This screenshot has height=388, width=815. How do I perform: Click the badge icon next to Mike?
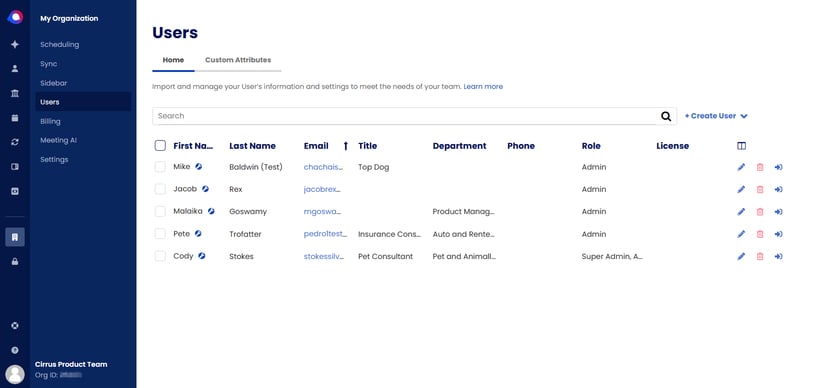click(199, 166)
